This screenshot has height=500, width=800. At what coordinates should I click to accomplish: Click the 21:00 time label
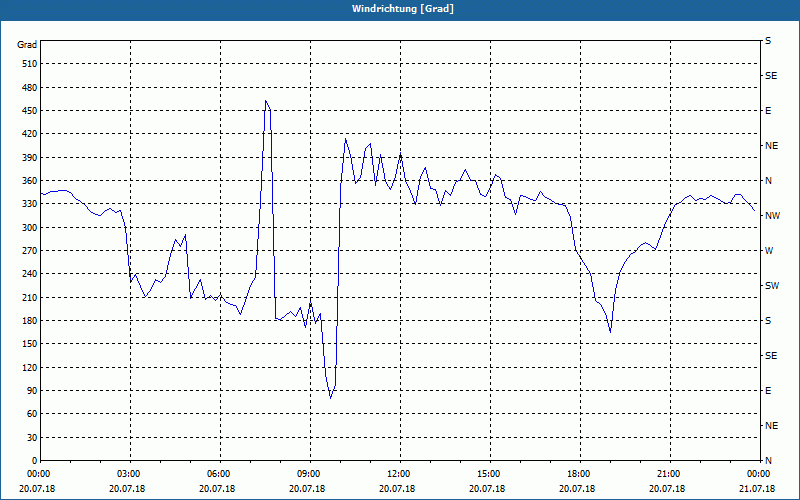pyautogui.click(x=670, y=474)
